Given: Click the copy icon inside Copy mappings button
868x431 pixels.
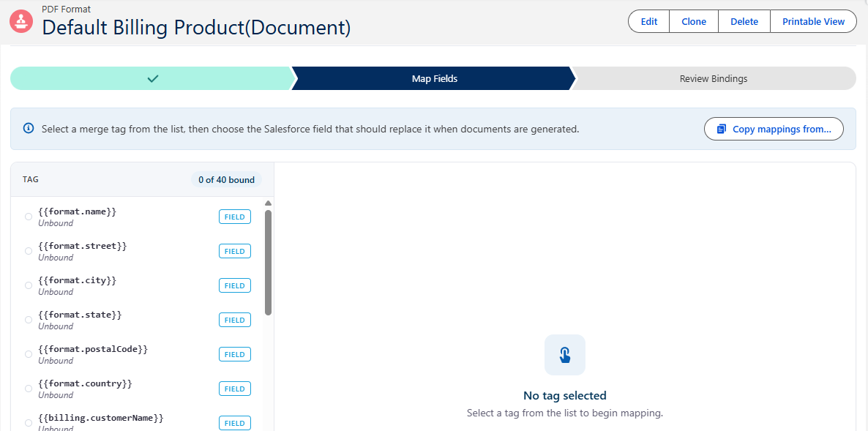Looking at the screenshot, I should tap(721, 129).
